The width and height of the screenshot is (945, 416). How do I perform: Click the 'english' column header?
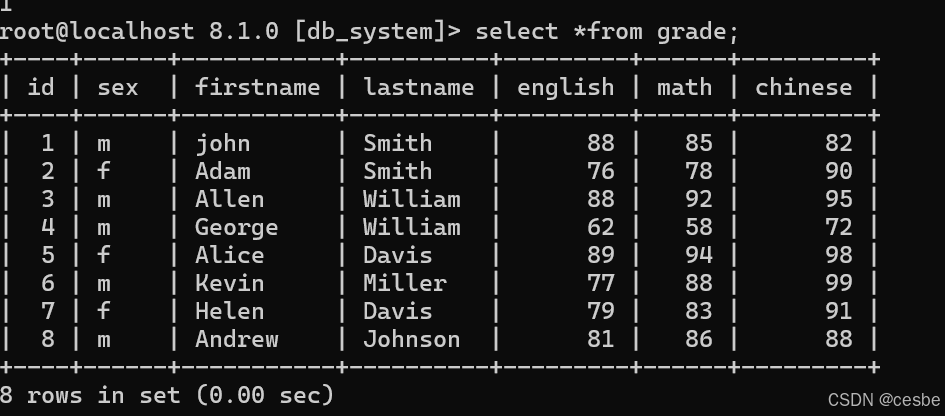pyautogui.click(x=565, y=88)
